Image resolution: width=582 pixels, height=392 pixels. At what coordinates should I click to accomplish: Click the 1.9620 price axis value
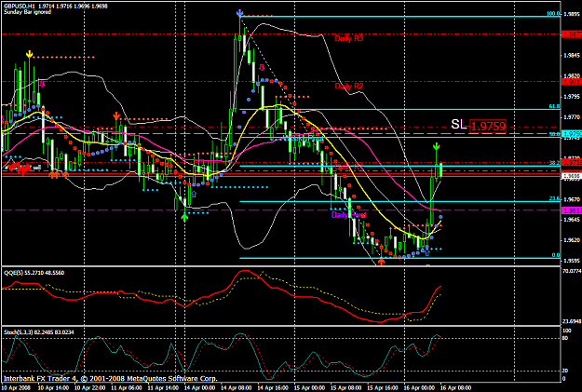(x=571, y=240)
